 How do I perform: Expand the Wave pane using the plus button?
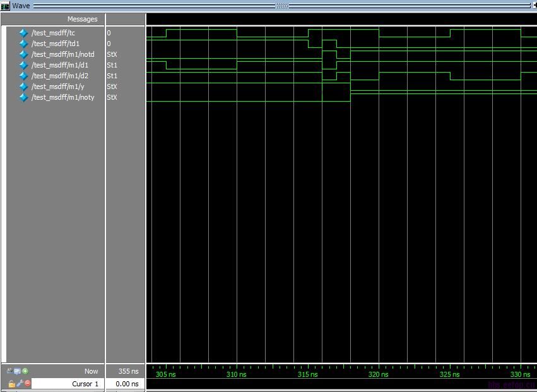534,6
